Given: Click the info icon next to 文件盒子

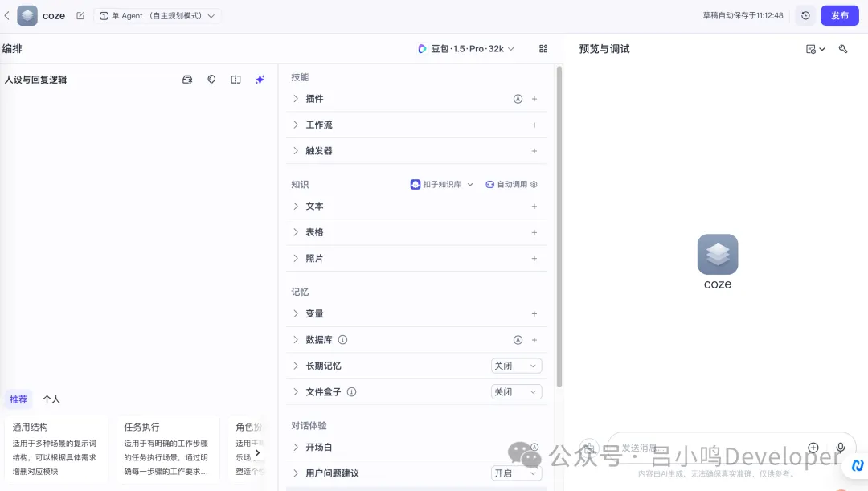Looking at the screenshot, I should (x=351, y=392).
